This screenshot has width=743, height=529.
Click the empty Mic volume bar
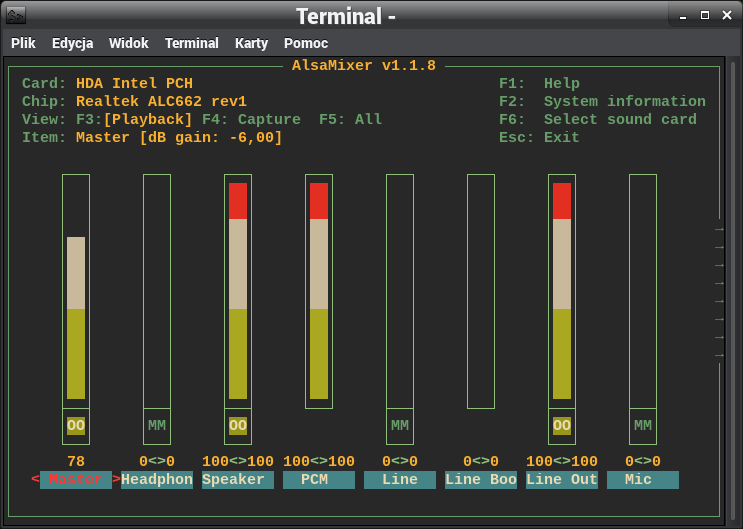click(x=643, y=291)
